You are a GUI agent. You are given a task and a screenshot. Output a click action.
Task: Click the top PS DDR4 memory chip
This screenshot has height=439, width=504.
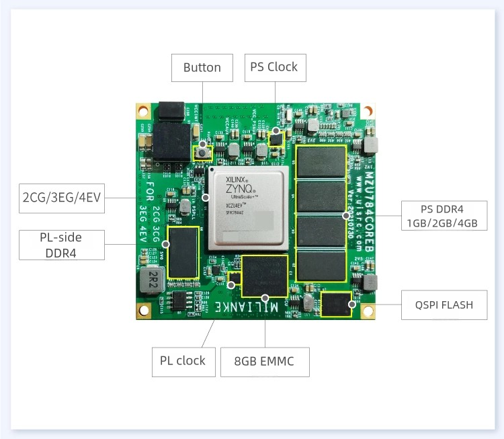[x=321, y=161]
